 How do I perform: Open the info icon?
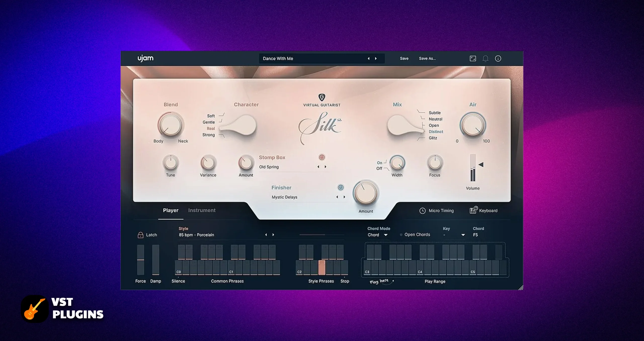(498, 59)
